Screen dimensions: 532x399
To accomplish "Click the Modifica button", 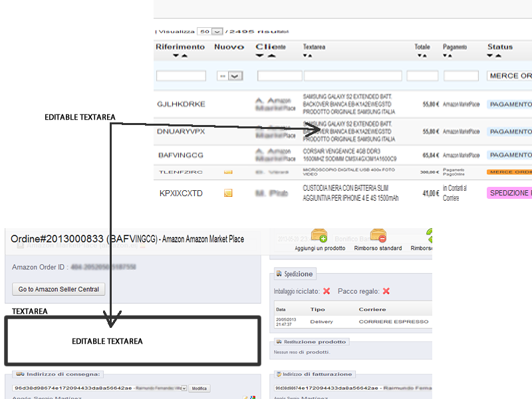I will click(199, 388).
